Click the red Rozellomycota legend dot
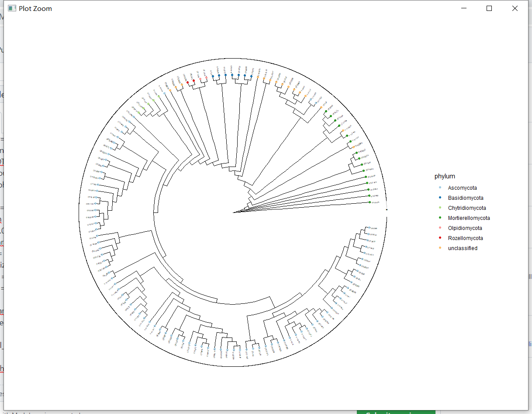Image resolution: width=532 pixels, height=414 pixels. (441, 238)
